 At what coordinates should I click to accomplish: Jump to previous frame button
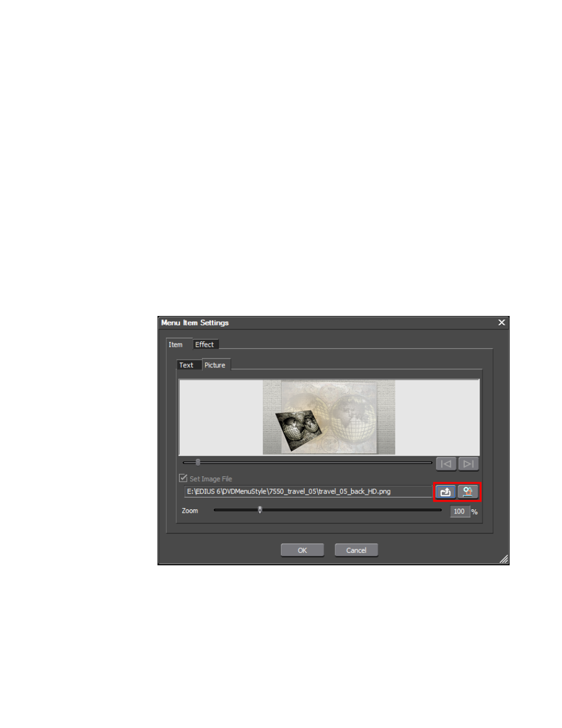click(x=446, y=464)
